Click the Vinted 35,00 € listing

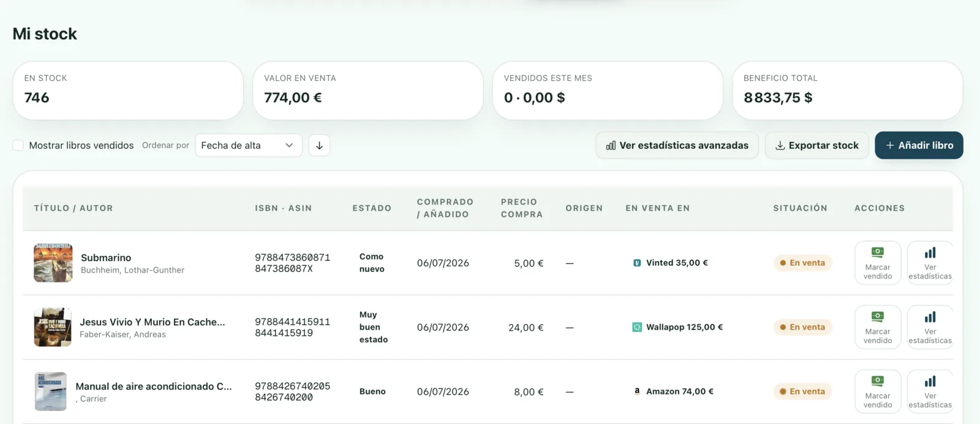[670, 263]
